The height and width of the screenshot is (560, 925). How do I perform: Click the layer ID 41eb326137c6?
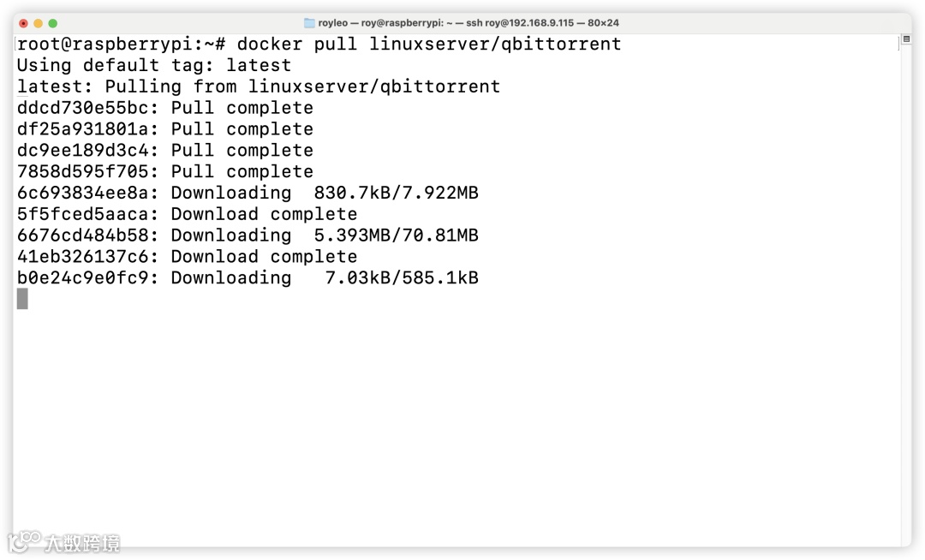point(82,256)
